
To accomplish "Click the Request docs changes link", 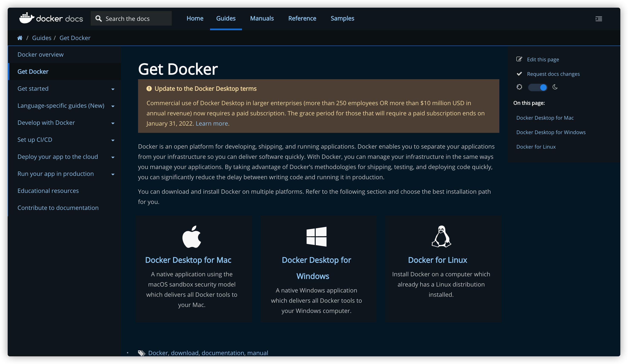I will (553, 74).
